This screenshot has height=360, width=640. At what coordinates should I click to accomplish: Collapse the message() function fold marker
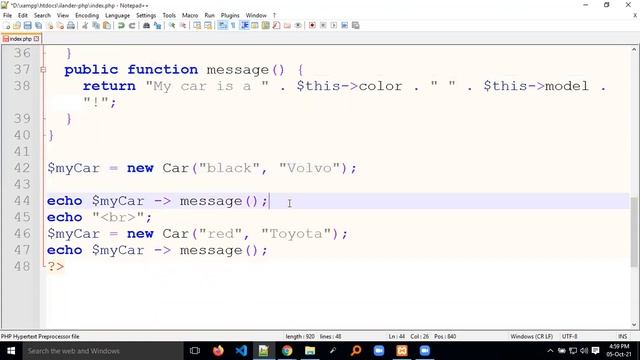(x=43, y=70)
